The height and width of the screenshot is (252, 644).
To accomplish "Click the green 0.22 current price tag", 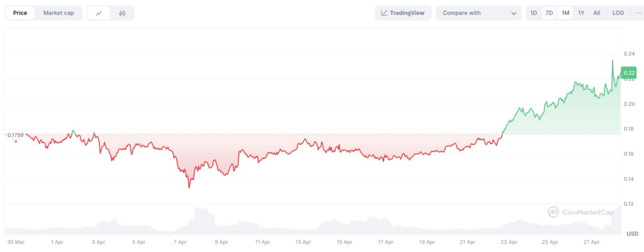I will (629, 73).
